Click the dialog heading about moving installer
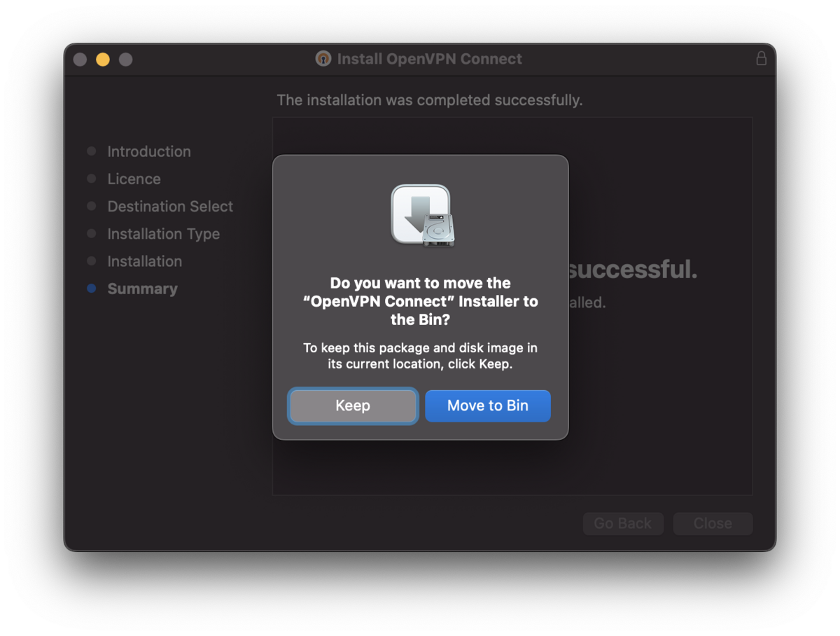Screen dimensions: 840x636 click(x=421, y=301)
